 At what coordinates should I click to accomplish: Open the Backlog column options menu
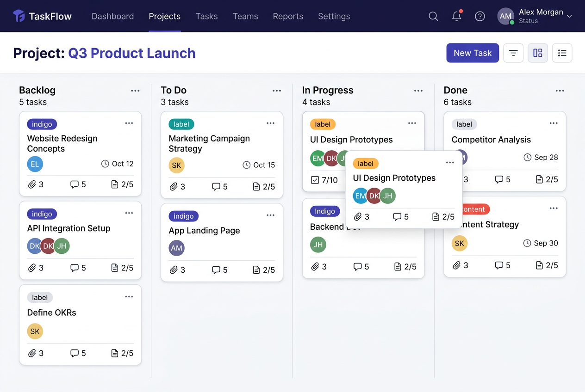coord(135,91)
